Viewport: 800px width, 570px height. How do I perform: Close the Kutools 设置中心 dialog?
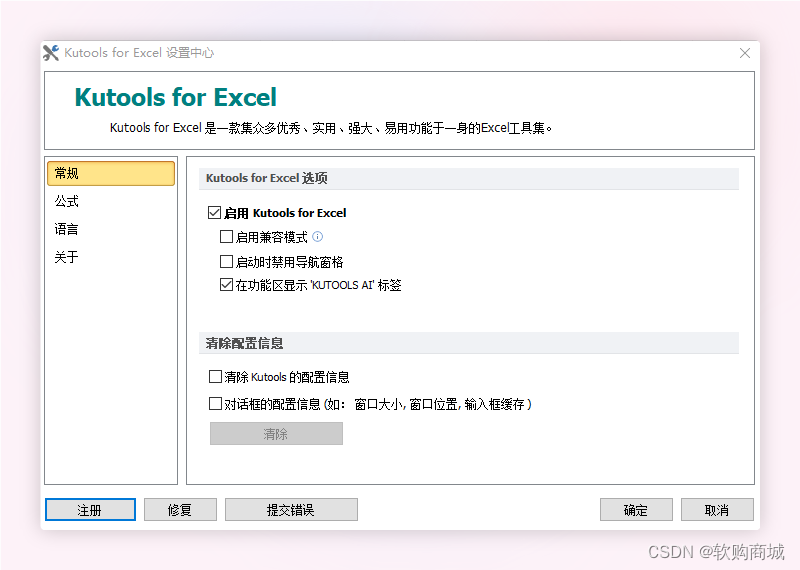745,53
